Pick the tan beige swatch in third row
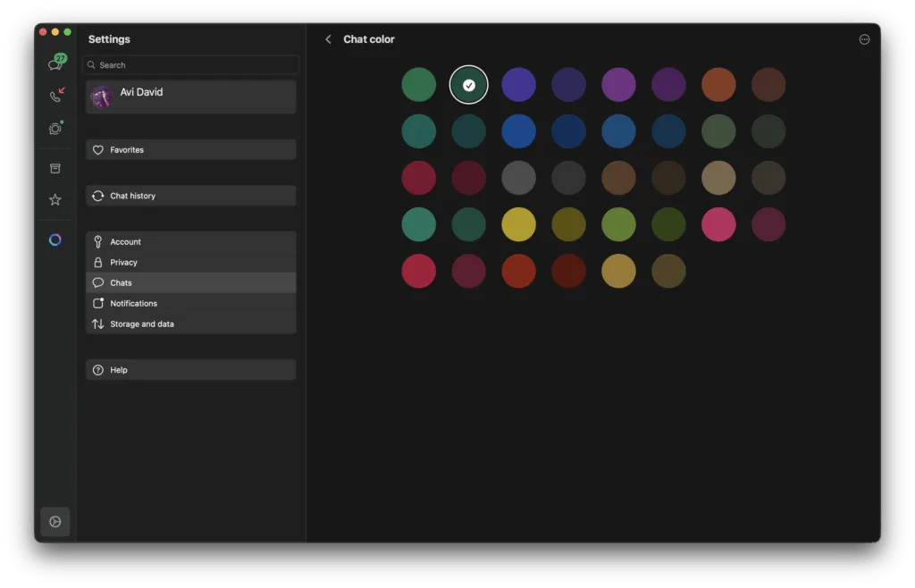The image size is (915, 588). pyautogui.click(x=718, y=178)
